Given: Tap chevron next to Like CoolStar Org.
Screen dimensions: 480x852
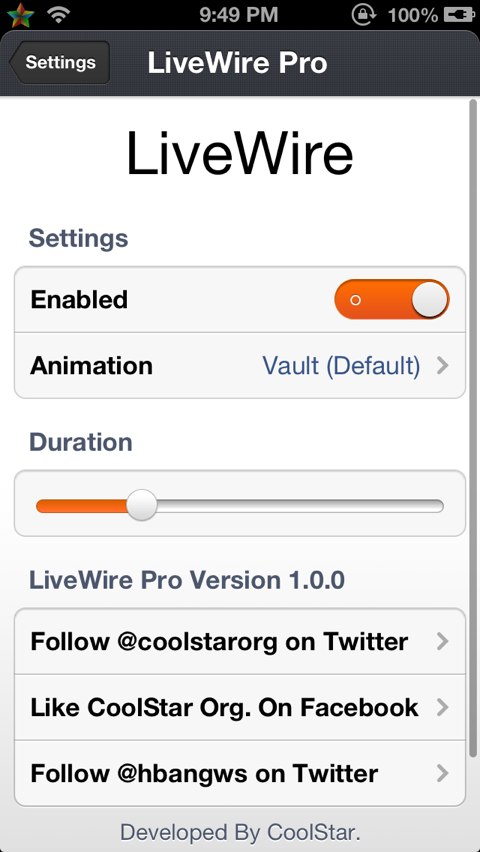Looking at the screenshot, I should coord(442,707).
